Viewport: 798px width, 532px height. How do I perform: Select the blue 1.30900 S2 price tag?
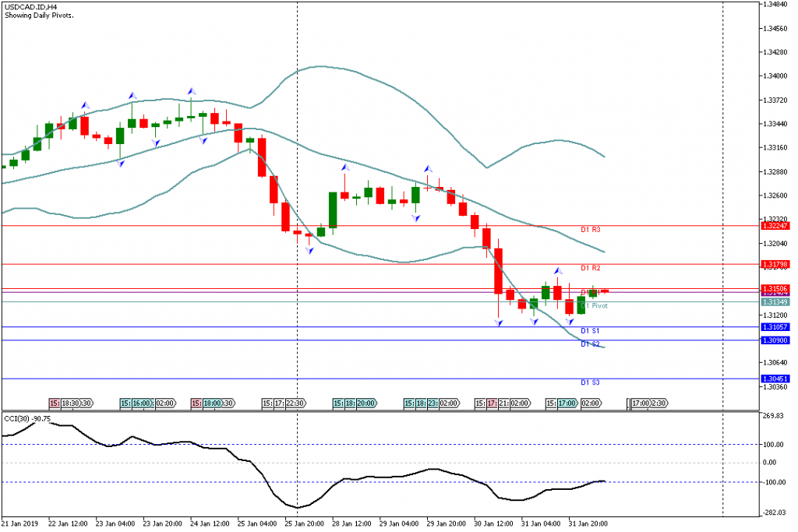[776, 340]
